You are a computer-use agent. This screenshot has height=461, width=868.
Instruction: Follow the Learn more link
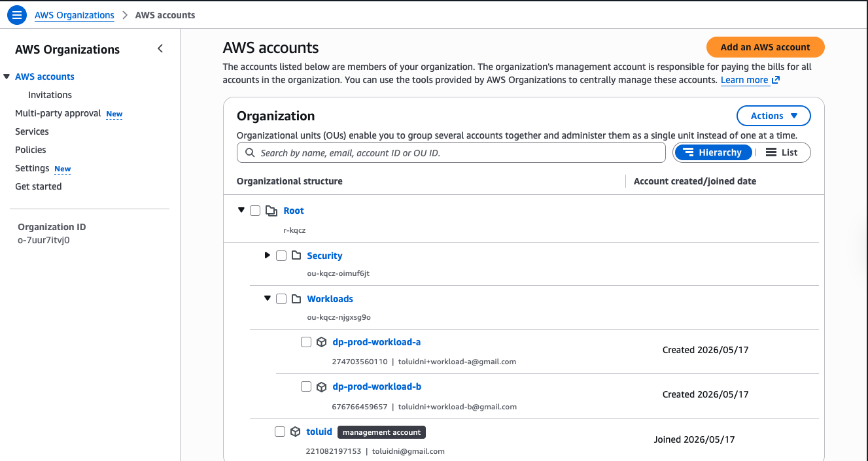(x=744, y=80)
